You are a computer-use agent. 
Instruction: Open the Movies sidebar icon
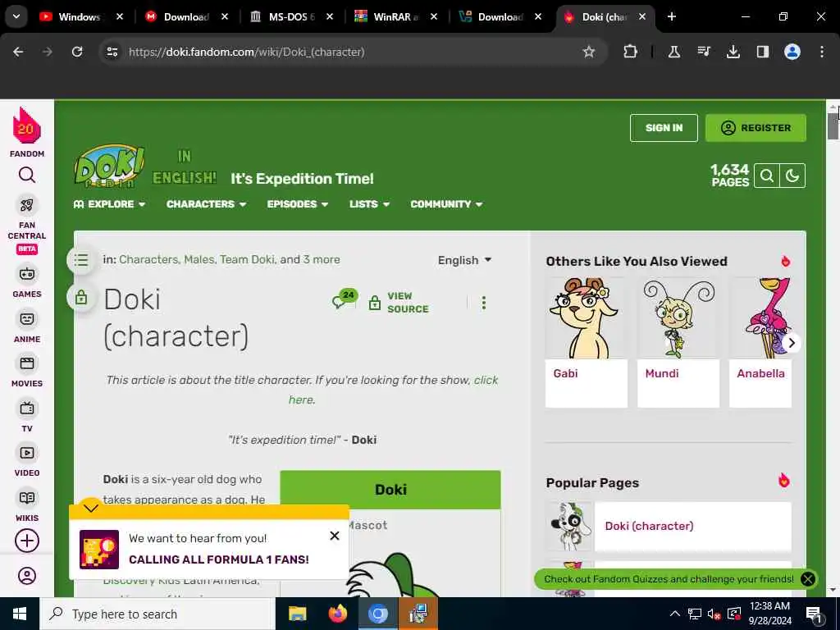pyautogui.click(x=27, y=363)
